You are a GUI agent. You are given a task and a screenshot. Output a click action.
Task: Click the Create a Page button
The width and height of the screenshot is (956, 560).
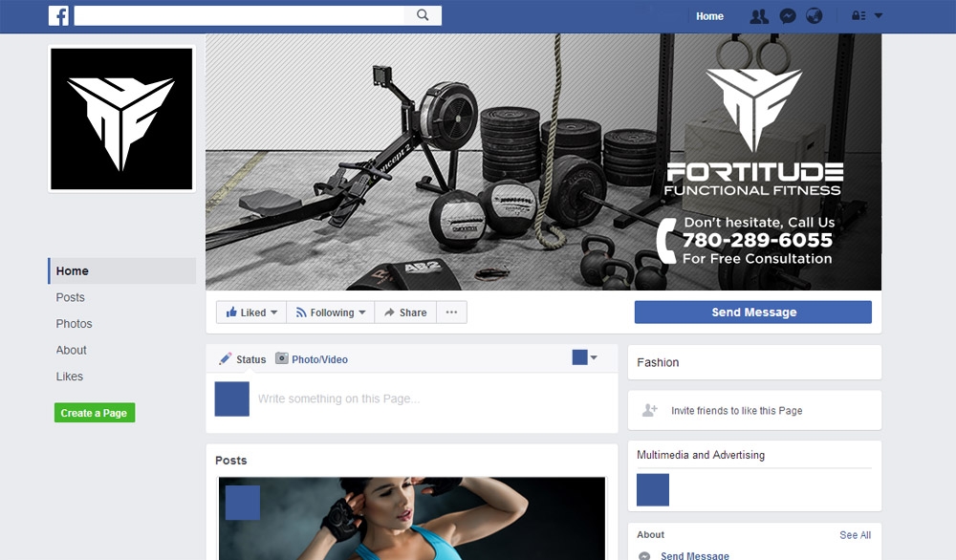coord(94,412)
